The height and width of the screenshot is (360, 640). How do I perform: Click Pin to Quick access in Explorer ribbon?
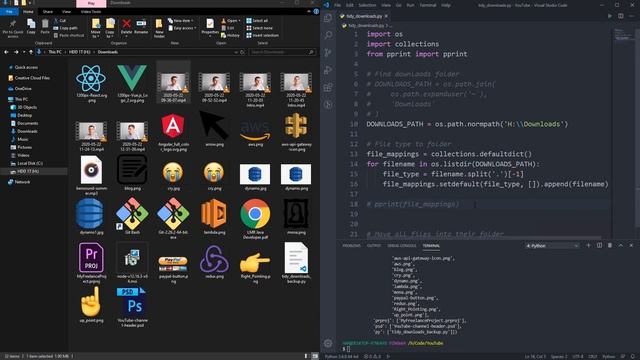13,28
